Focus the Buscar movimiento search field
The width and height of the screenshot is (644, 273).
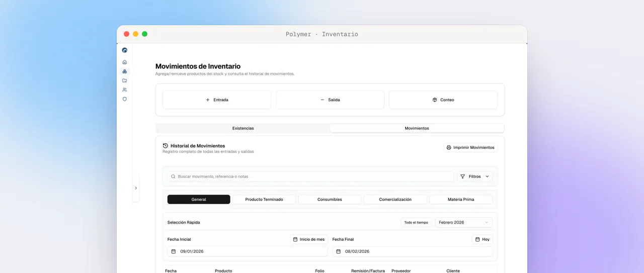[x=310, y=176]
